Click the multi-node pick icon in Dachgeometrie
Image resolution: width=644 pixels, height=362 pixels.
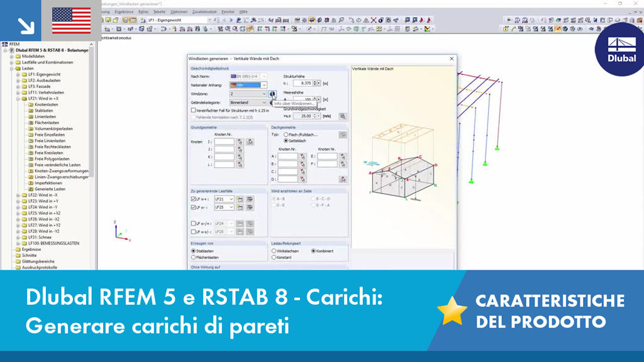(x=343, y=179)
